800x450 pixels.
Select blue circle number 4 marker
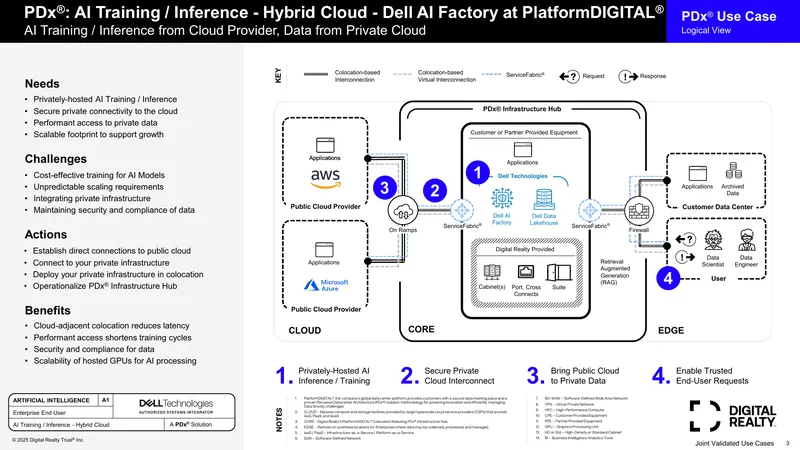(668, 278)
